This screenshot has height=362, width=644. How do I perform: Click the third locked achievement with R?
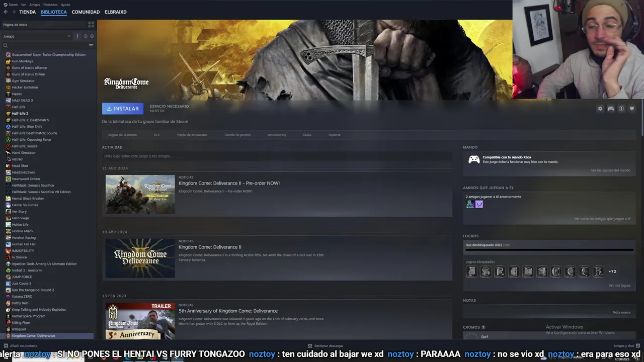pos(500,271)
